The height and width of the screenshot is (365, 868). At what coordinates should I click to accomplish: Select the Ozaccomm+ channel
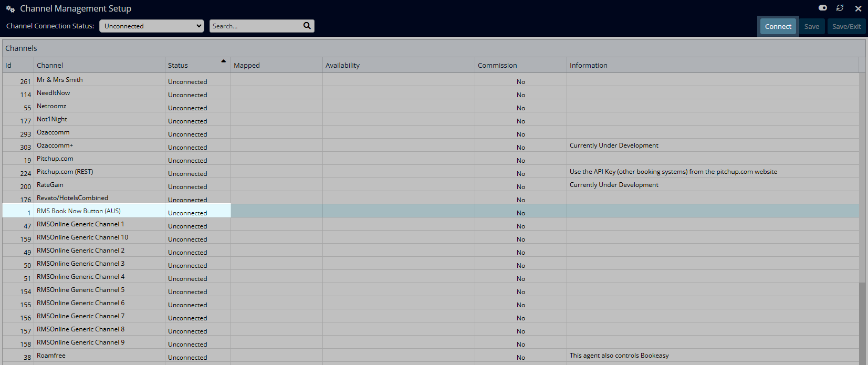point(55,145)
